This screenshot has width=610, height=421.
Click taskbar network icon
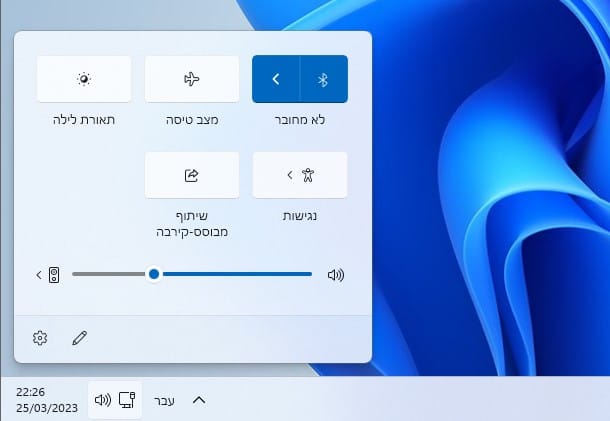tap(127, 400)
